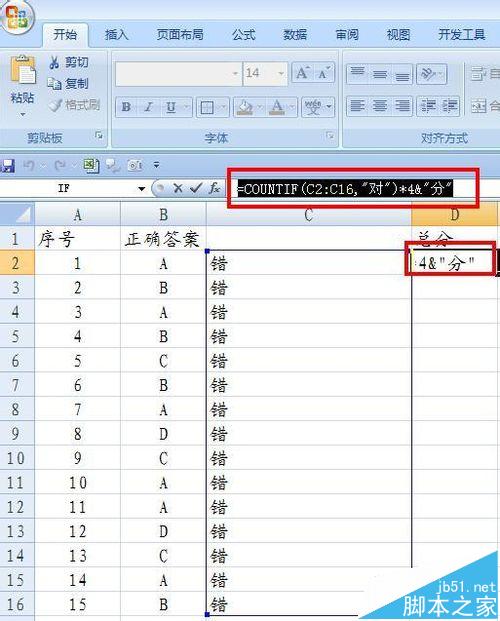Click the Excel sheet icon in quick toolbar
The image size is (500, 621).
(x=91, y=165)
